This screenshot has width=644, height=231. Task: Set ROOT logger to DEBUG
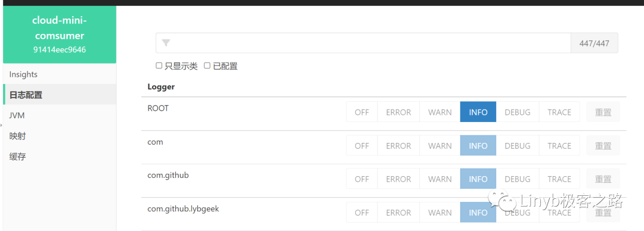point(517,112)
